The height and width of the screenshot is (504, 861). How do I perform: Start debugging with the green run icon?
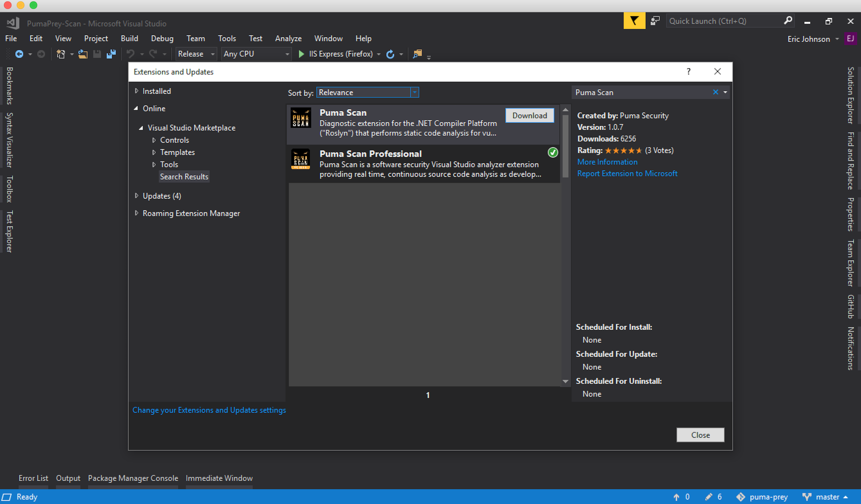[301, 54]
